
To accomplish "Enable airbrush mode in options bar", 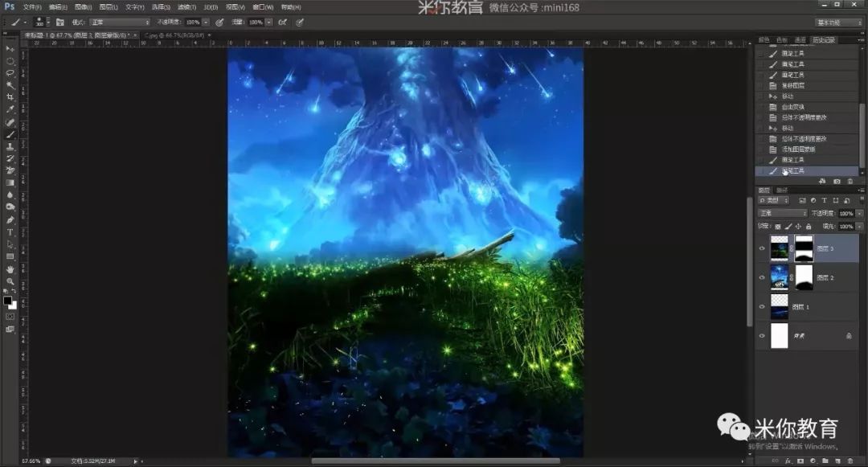I will pyautogui.click(x=283, y=23).
